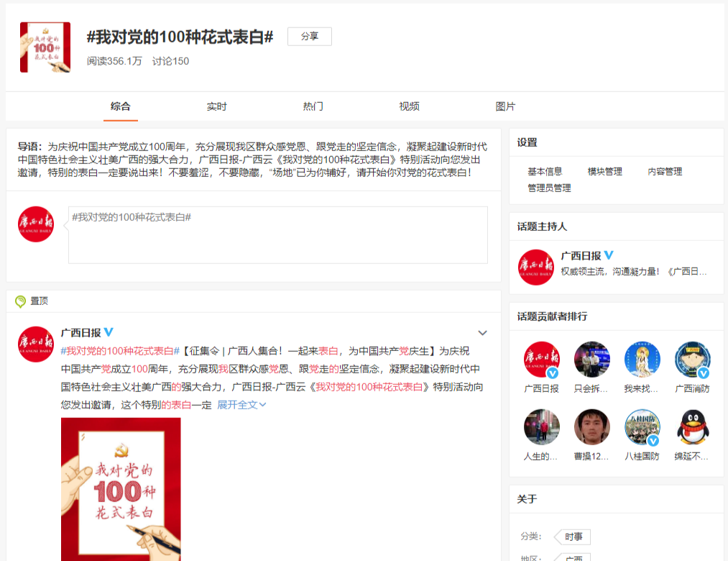728x561 pixels.
Task: Click the 广西日报 author name in pinned post
Action: coord(80,333)
